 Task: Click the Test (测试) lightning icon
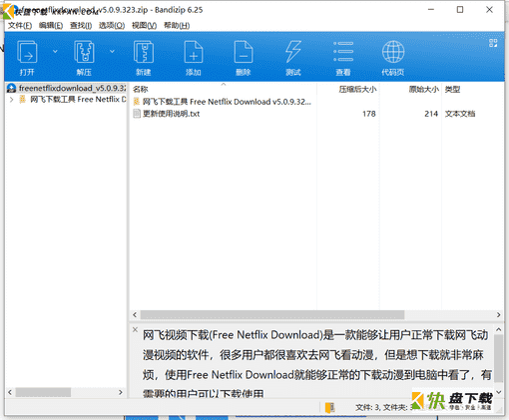[293, 52]
